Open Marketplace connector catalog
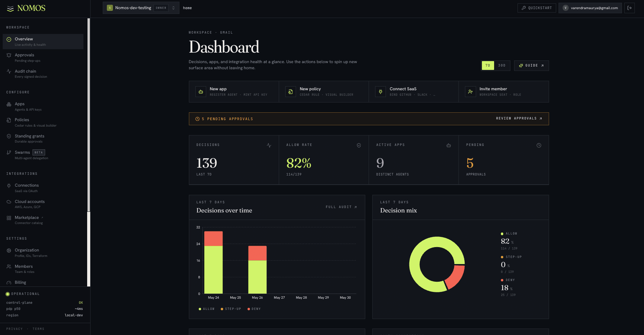This screenshot has width=644, height=335. click(x=43, y=220)
